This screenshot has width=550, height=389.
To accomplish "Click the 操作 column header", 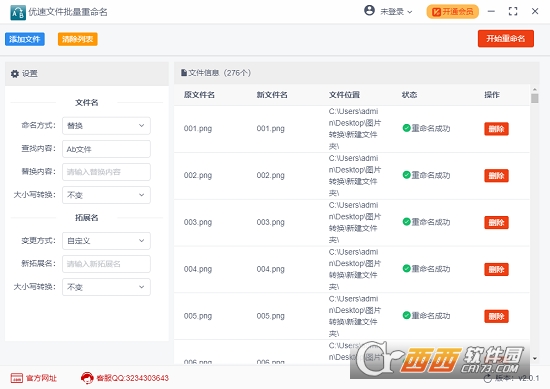I will 492,95.
